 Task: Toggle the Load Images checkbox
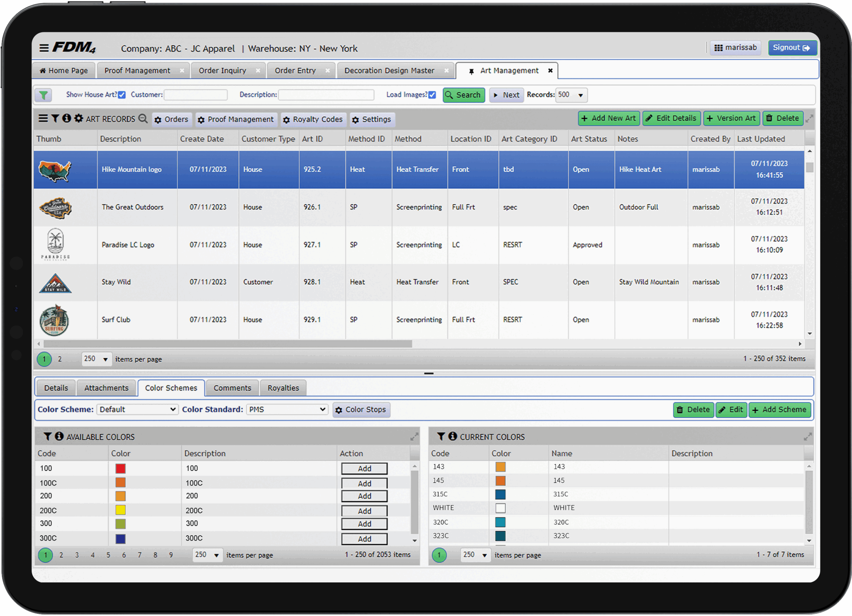click(432, 95)
